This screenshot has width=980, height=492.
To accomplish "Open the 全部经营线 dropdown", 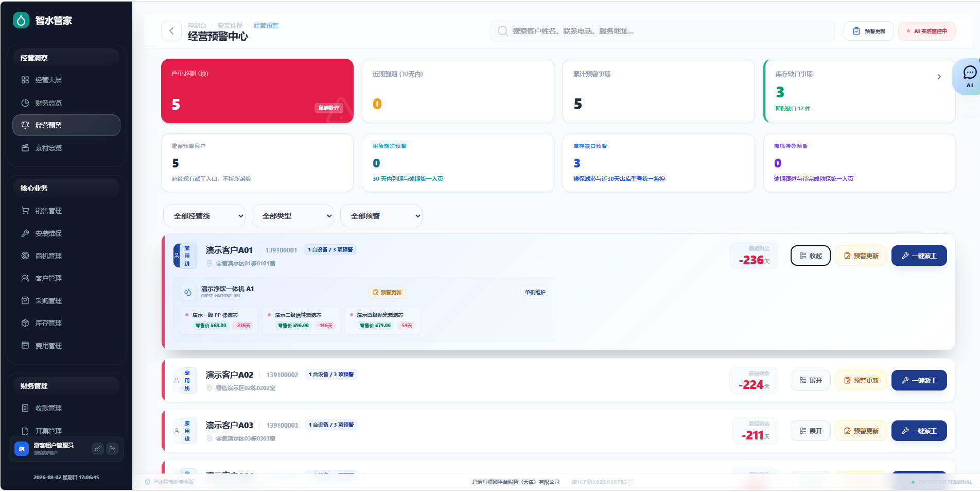I will [204, 216].
